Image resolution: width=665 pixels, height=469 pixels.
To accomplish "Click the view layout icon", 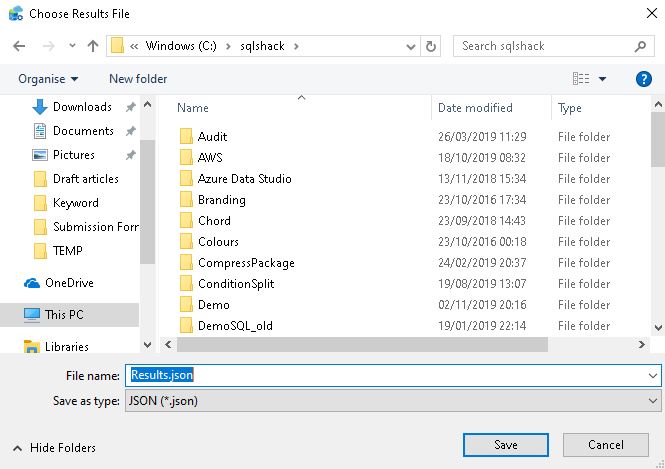I will (581, 79).
